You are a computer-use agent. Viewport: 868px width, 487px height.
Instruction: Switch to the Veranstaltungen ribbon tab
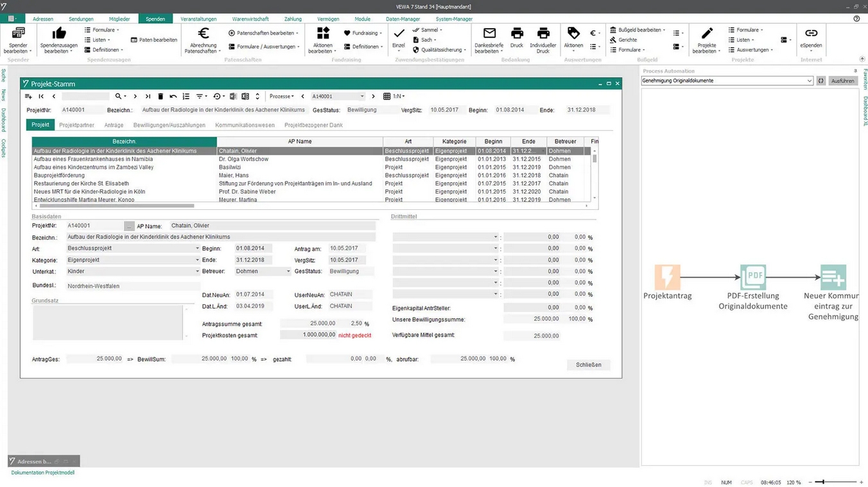[198, 19]
